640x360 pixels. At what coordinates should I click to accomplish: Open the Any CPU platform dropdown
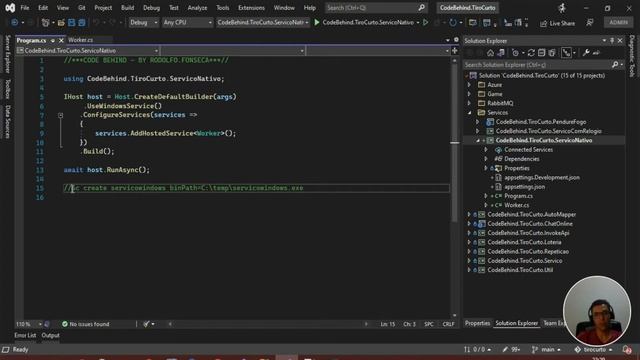click(x=187, y=22)
